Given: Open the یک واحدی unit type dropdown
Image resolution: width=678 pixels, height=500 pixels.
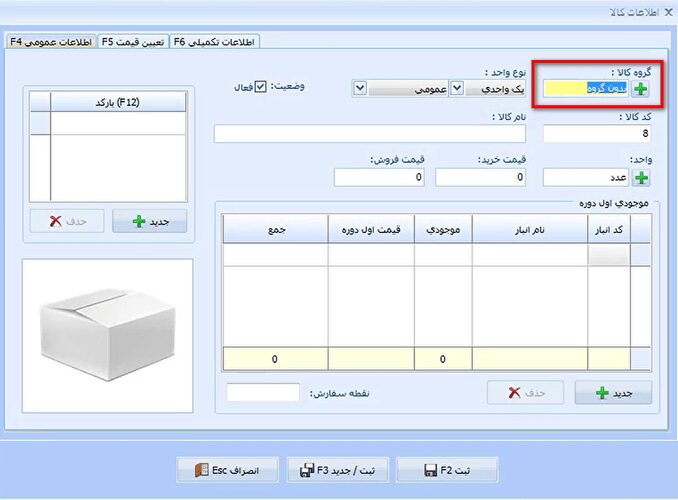Looking at the screenshot, I should tap(457, 89).
